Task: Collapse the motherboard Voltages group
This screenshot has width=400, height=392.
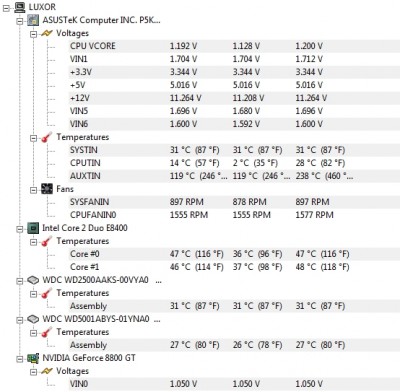Action: pos(33,34)
